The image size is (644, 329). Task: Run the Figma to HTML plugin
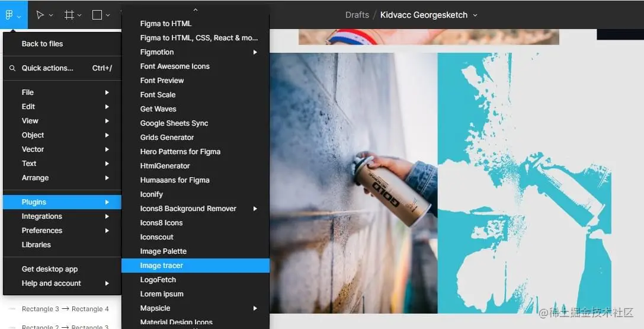pos(196,23)
